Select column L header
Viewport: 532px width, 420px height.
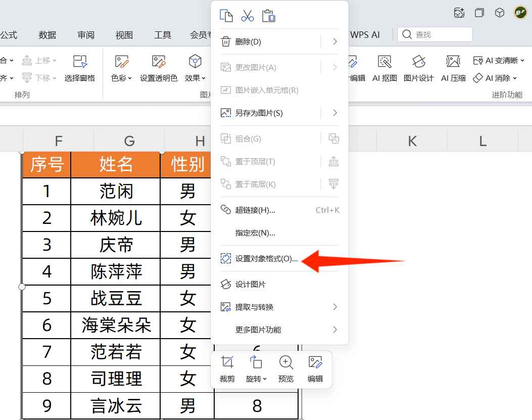[x=483, y=141]
